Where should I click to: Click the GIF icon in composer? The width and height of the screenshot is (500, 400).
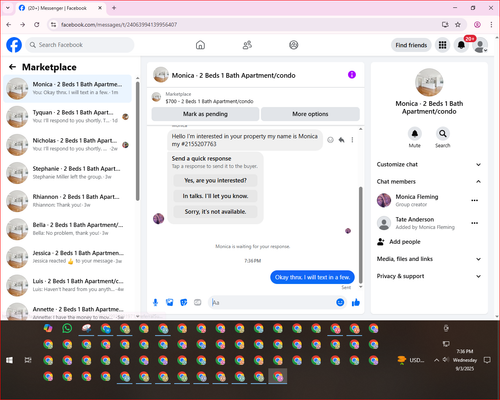[198, 302]
